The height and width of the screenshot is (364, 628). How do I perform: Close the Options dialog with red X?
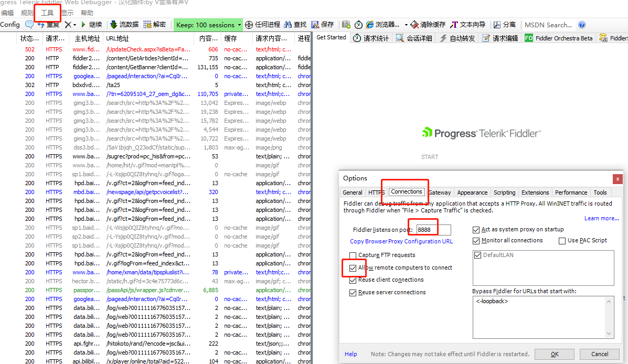click(618, 179)
